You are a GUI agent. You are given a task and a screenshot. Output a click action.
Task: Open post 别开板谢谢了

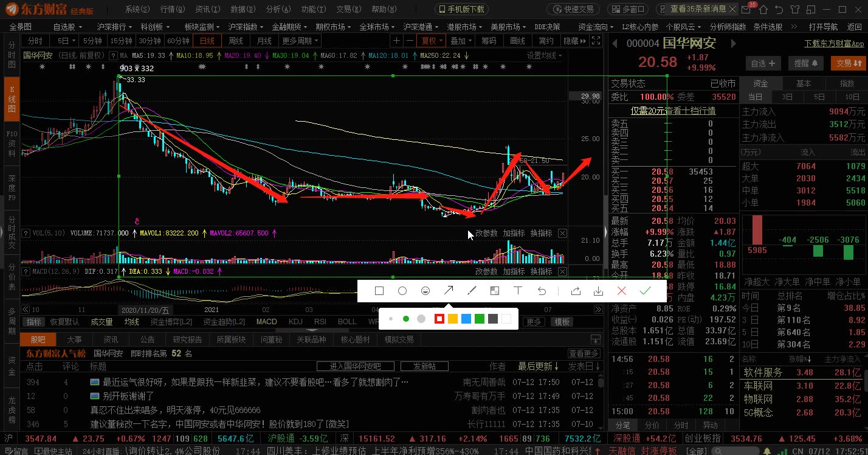coord(128,396)
